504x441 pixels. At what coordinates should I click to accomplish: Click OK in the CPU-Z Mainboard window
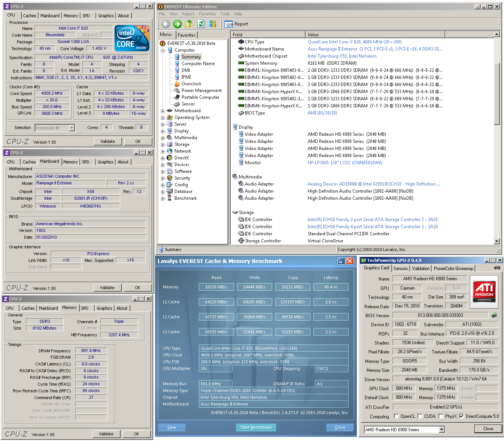coord(137,288)
